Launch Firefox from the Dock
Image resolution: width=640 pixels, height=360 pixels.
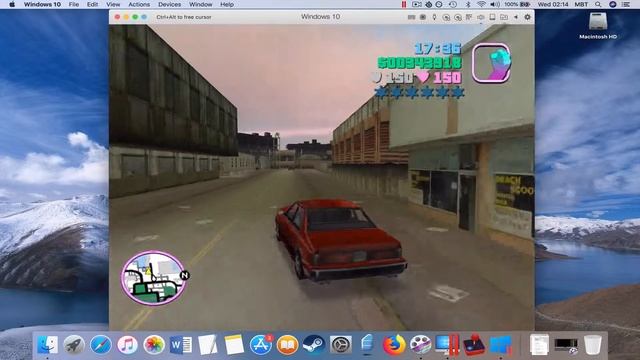pos(393,345)
